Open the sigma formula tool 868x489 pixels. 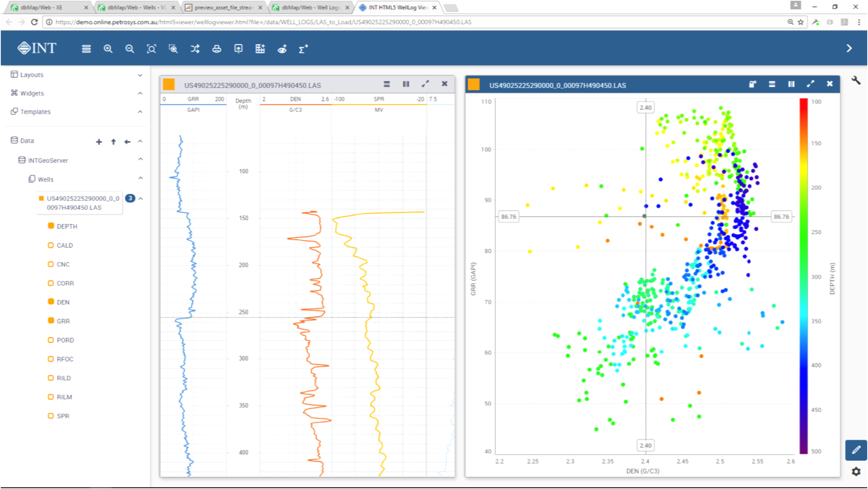pos(303,49)
